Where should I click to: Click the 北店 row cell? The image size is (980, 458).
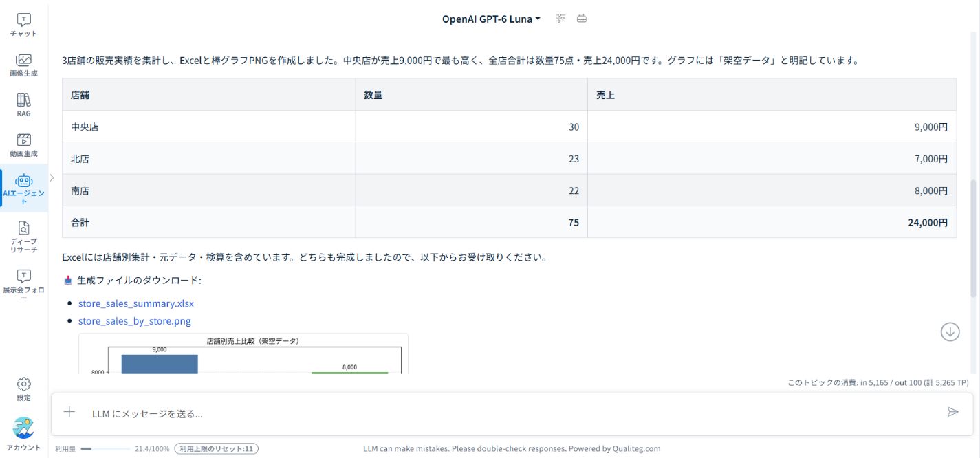click(208, 159)
